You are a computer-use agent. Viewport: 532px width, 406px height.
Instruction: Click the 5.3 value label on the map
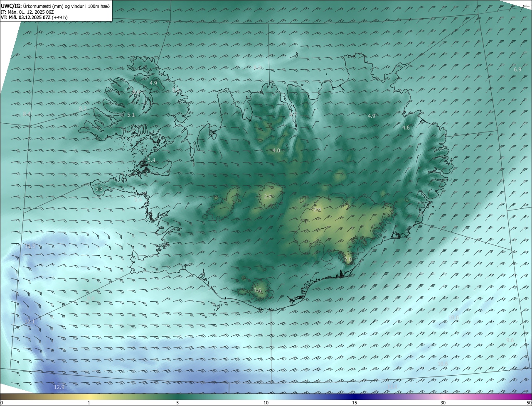[99, 189]
